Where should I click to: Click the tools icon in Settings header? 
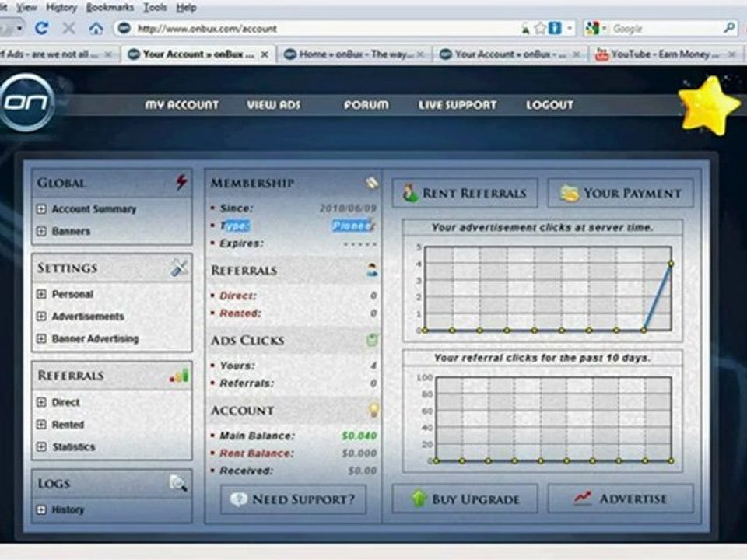point(179,268)
